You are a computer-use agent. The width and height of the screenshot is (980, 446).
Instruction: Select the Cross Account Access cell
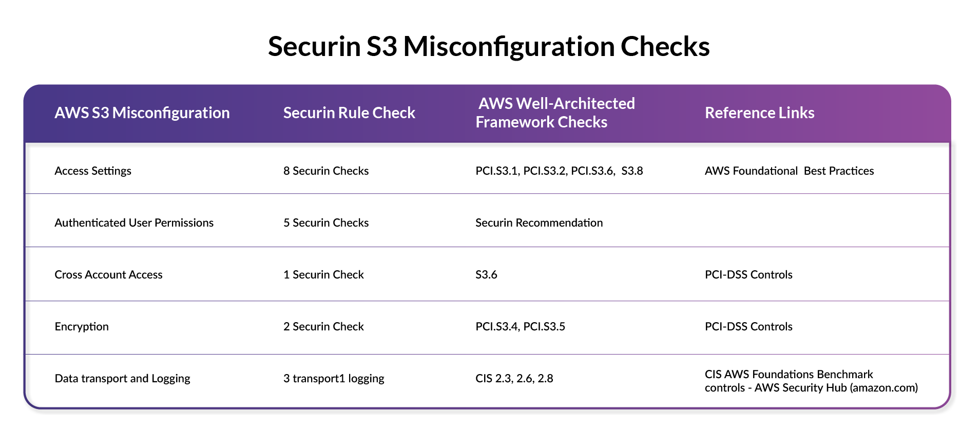[x=108, y=274]
